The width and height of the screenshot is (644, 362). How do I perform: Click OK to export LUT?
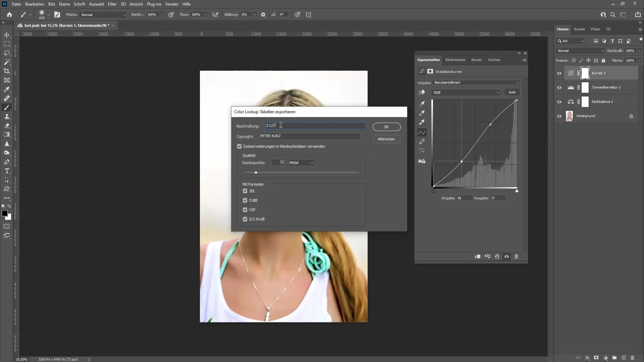[x=386, y=127]
